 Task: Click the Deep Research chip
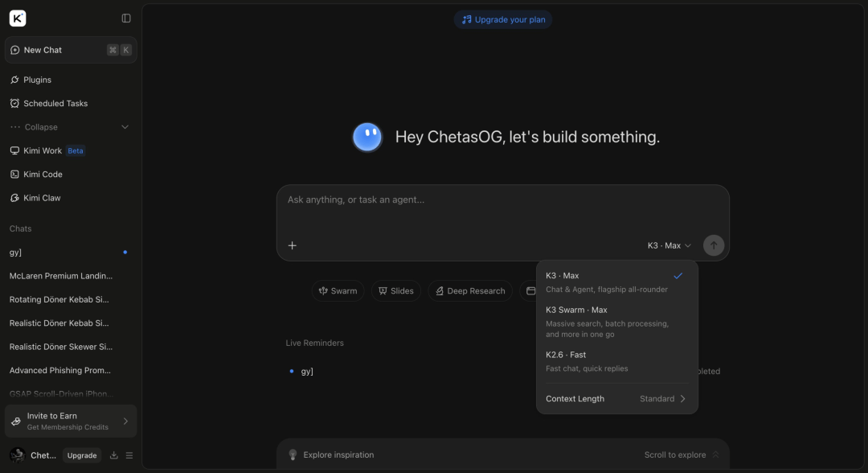pos(470,290)
